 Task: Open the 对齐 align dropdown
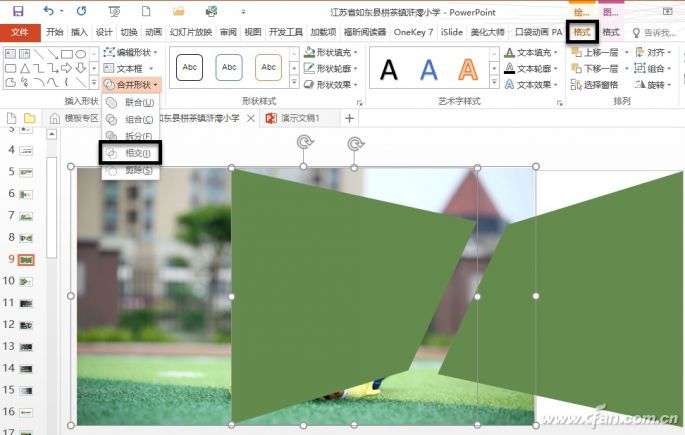[653, 52]
